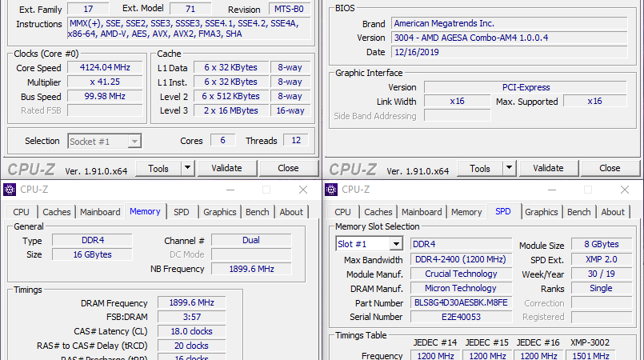Open About tab in SPD window
Screen dimensions: 644x360
pyautogui.click(x=613, y=212)
